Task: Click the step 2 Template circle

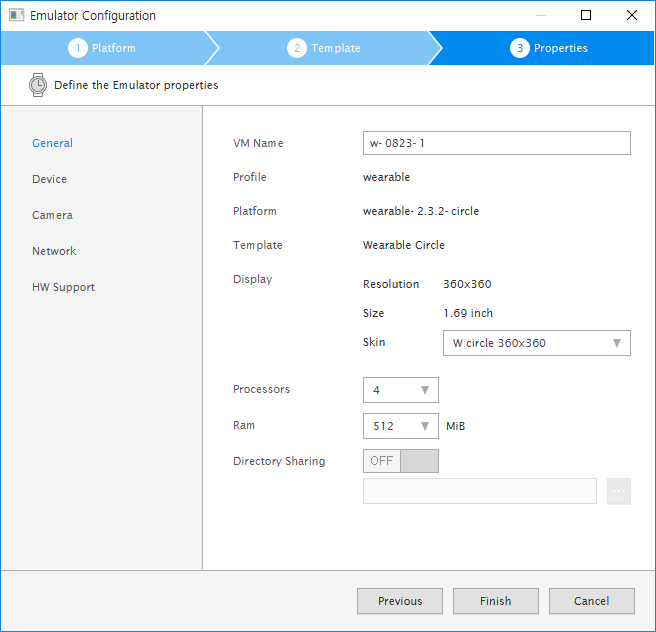Action: (297, 48)
